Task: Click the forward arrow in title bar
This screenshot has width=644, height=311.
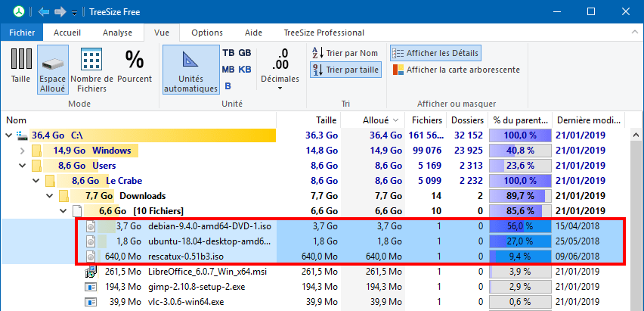Action: [60, 12]
